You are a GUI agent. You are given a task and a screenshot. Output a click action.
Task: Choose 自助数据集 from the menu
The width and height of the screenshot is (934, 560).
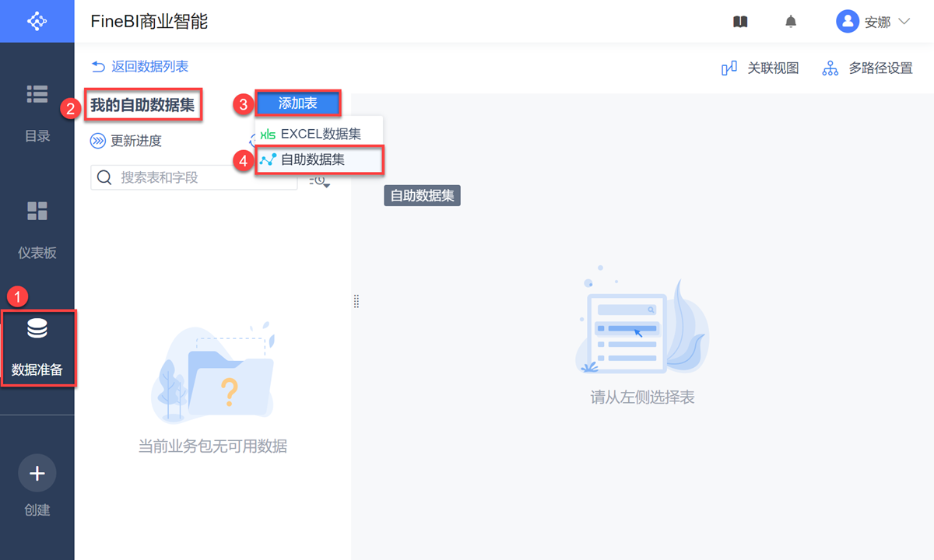coord(319,160)
